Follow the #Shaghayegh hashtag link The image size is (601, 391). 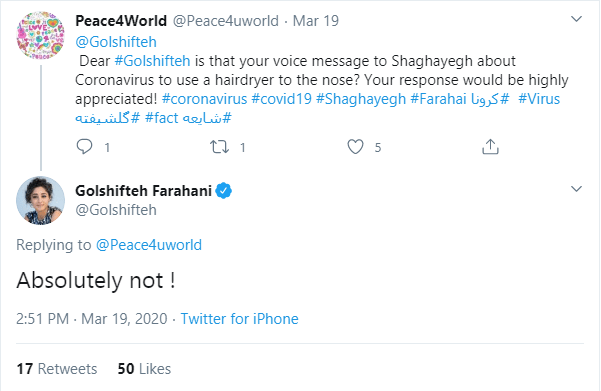tap(361, 99)
